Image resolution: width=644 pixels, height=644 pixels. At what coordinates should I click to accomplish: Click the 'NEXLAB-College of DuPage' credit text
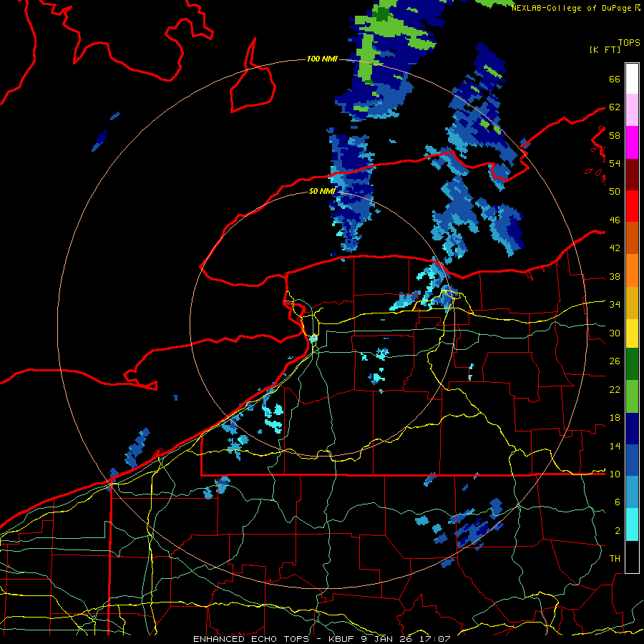tap(571, 8)
